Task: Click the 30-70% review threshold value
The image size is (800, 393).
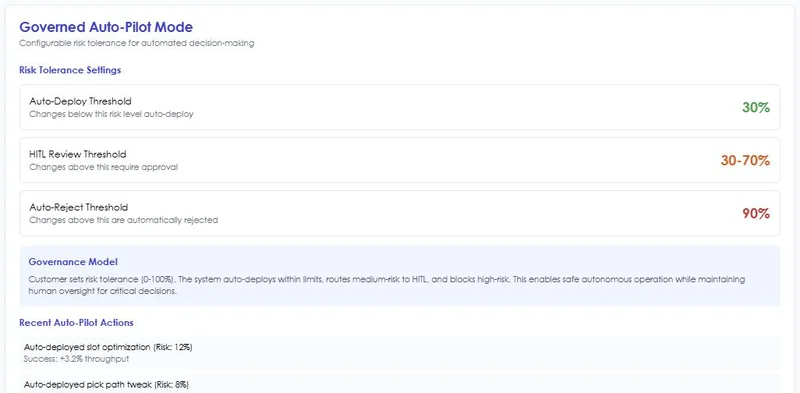Action: [745, 160]
